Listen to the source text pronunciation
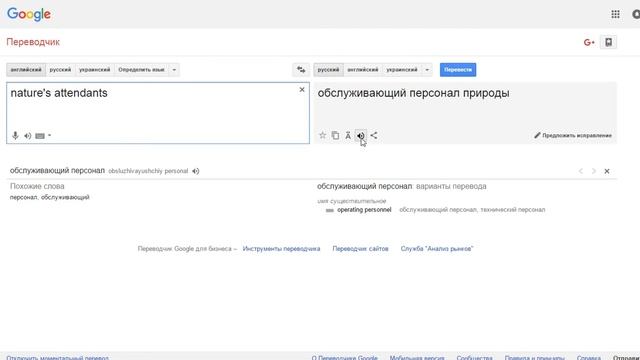 (x=27, y=136)
